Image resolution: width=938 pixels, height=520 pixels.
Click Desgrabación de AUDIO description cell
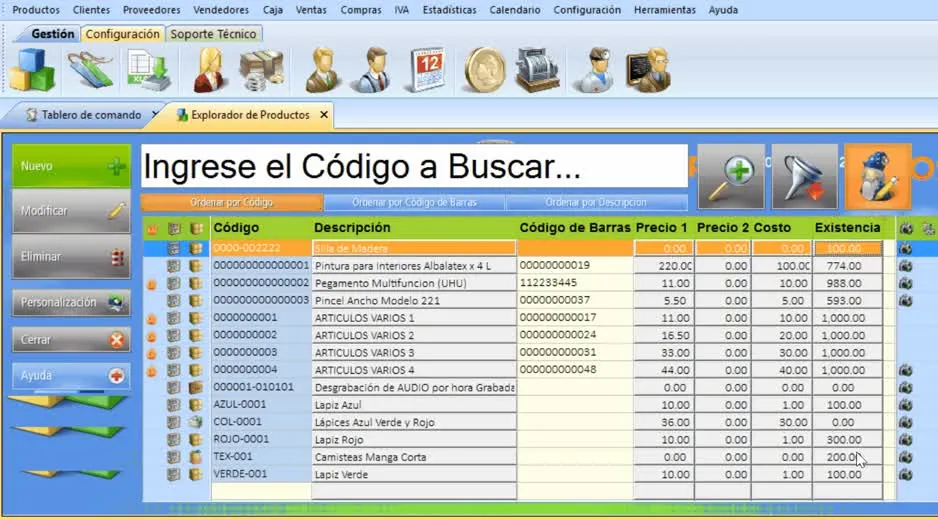(x=414, y=387)
